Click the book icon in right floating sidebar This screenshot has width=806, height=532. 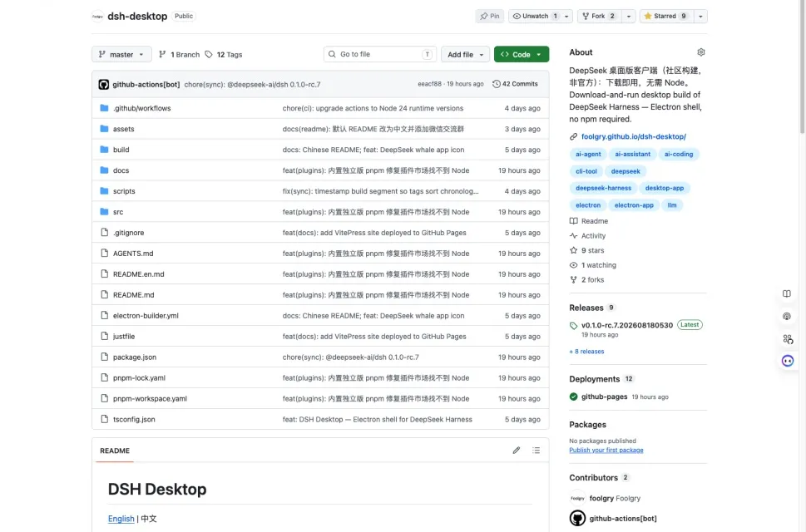tap(787, 293)
